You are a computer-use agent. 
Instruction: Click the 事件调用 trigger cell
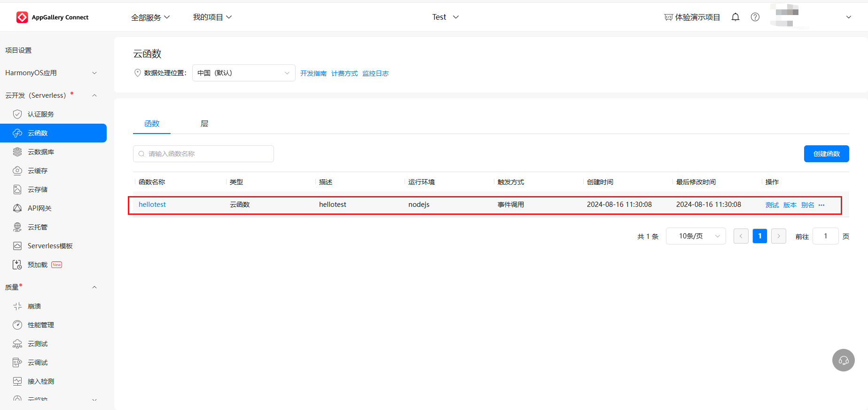[x=511, y=205]
